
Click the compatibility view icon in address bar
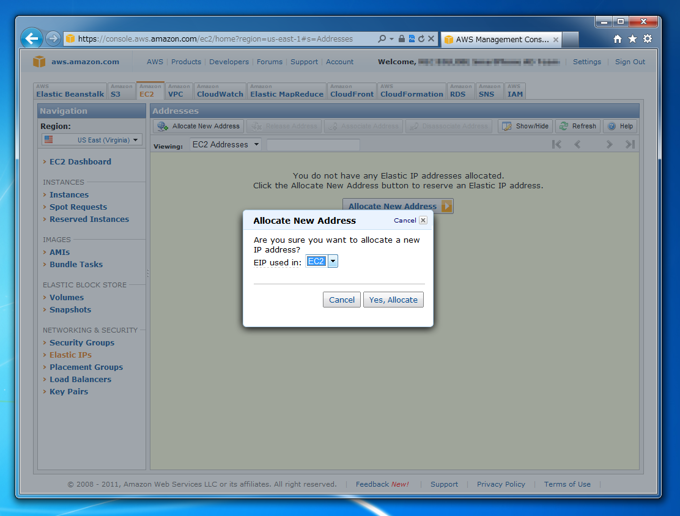pyautogui.click(x=412, y=39)
